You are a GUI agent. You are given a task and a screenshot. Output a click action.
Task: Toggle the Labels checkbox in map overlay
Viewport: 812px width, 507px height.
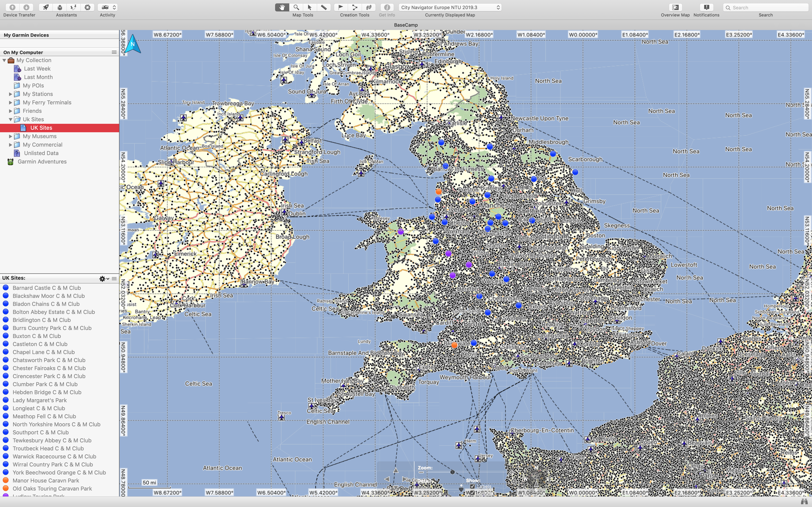pyautogui.click(x=472, y=486)
